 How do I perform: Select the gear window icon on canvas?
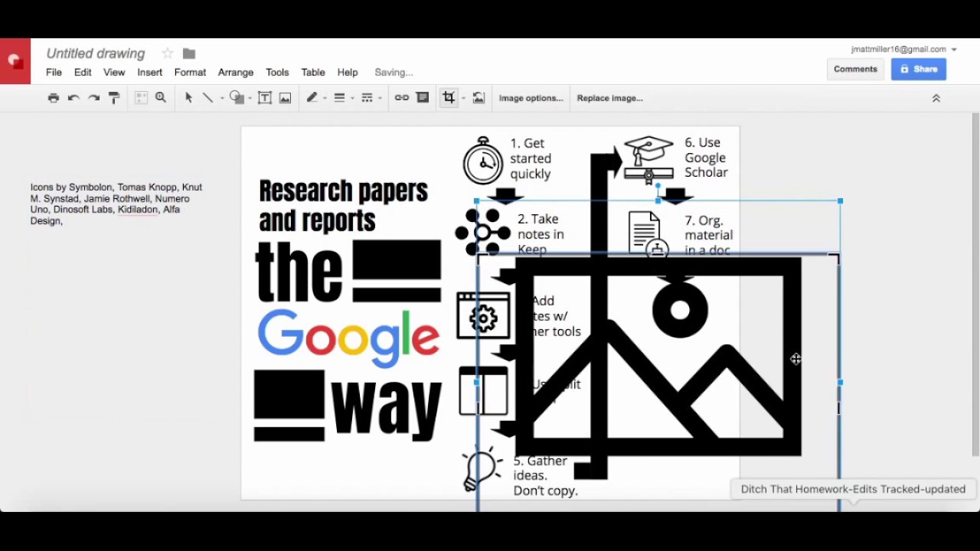(483, 315)
